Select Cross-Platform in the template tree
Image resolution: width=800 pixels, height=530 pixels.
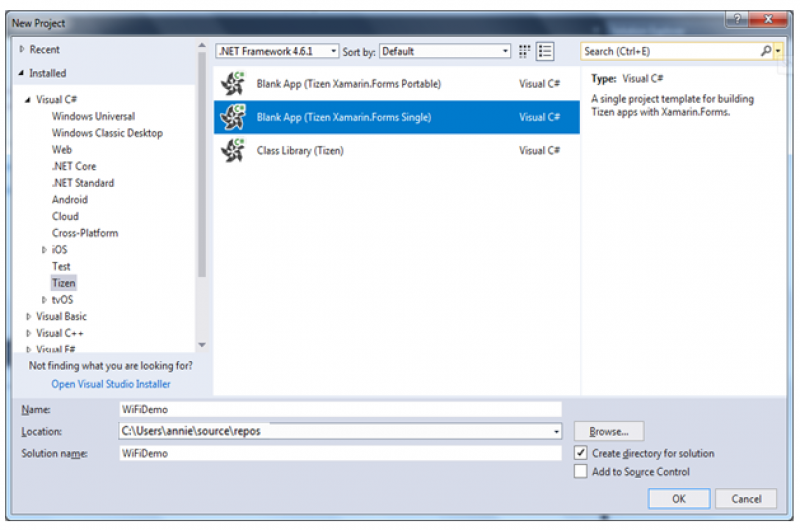tap(85, 233)
